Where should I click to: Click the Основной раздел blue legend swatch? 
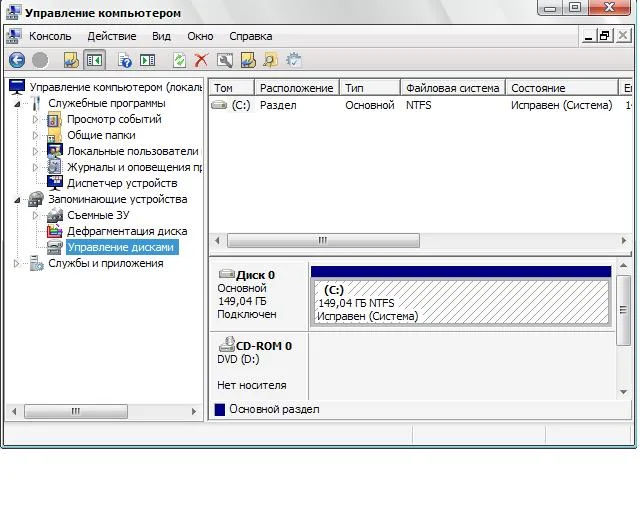(220, 410)
